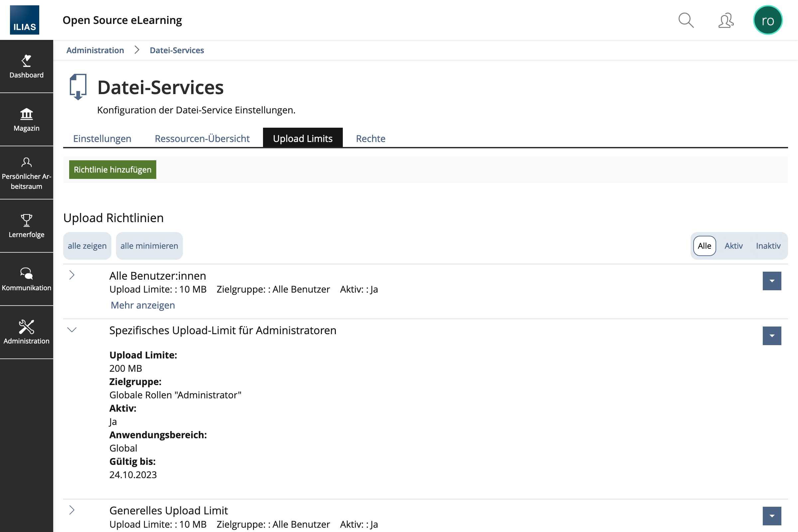798x532 pixels.
Task: Open Dashboard in the sidebar
Action: [x=27, y=66]
